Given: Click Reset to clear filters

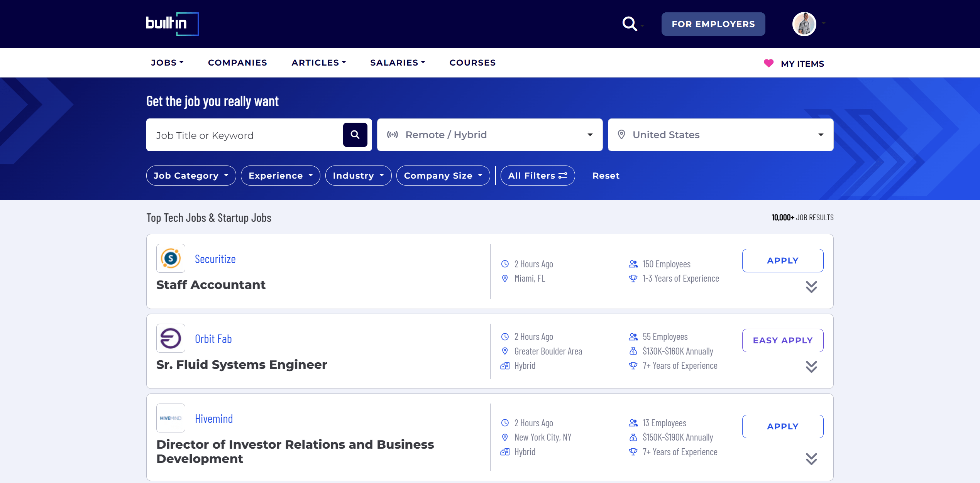Looking at the screenshot, I should [606, 176].
